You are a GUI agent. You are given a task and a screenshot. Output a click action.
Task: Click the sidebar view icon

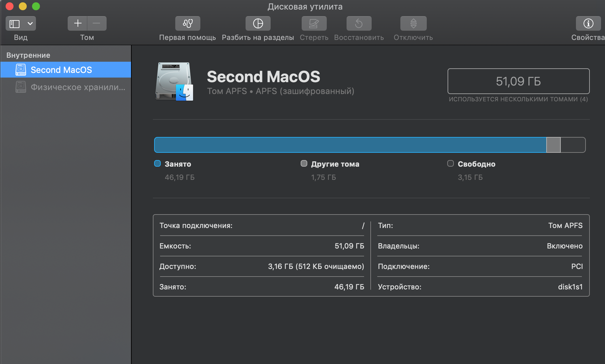pyautogui.click(x=15, y=24)
